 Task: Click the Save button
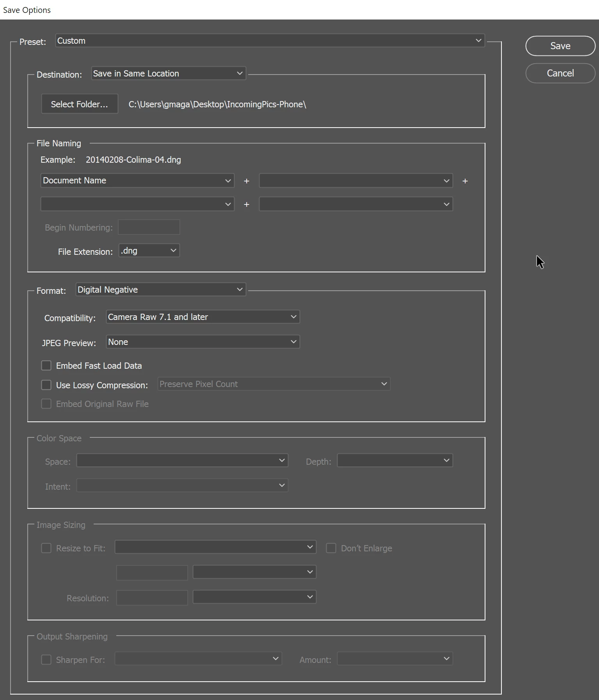tap(560, 46)
